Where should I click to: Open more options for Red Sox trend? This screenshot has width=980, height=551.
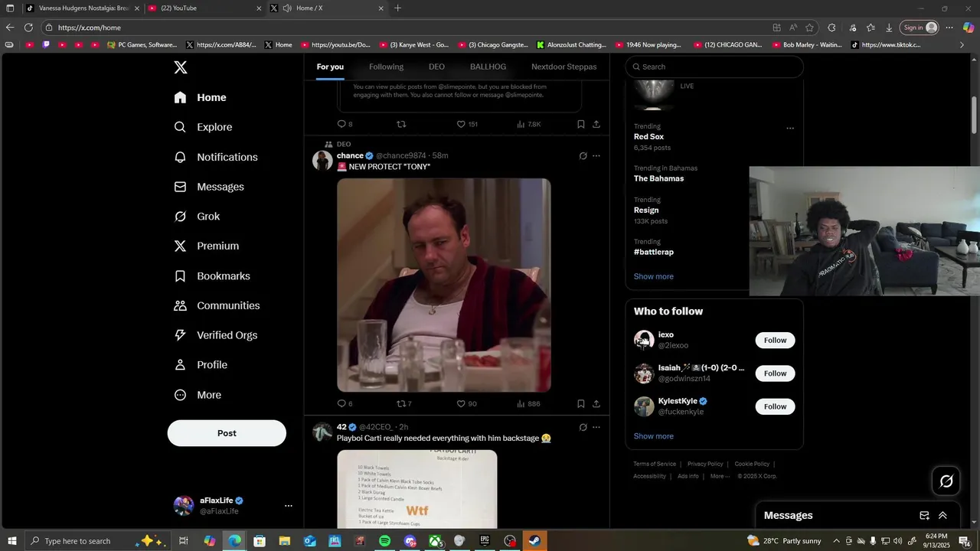tap(790, 128)
